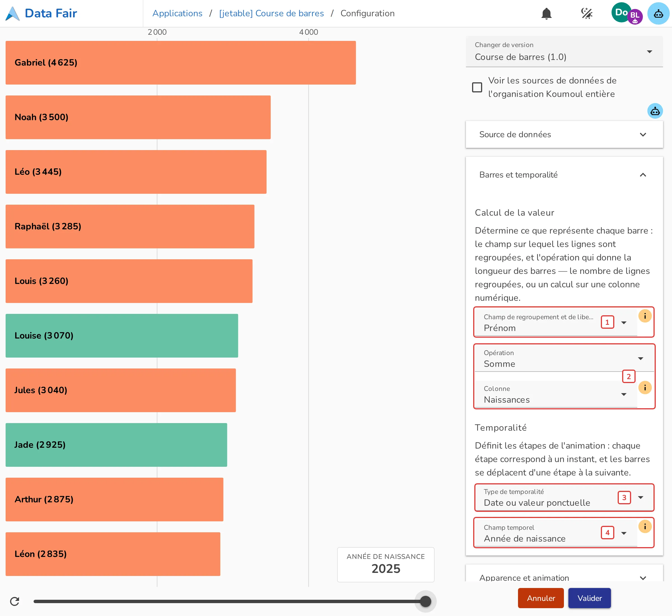Click the middle of the timeline slider track
This screenshot has width=672, height=616.
tap(230, 601)
